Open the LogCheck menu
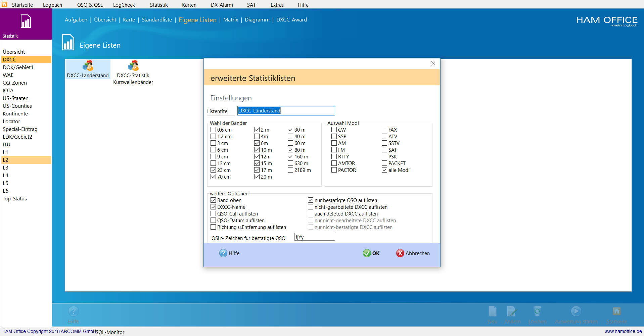This screenshot has width=644, height=336. (124, 5)
